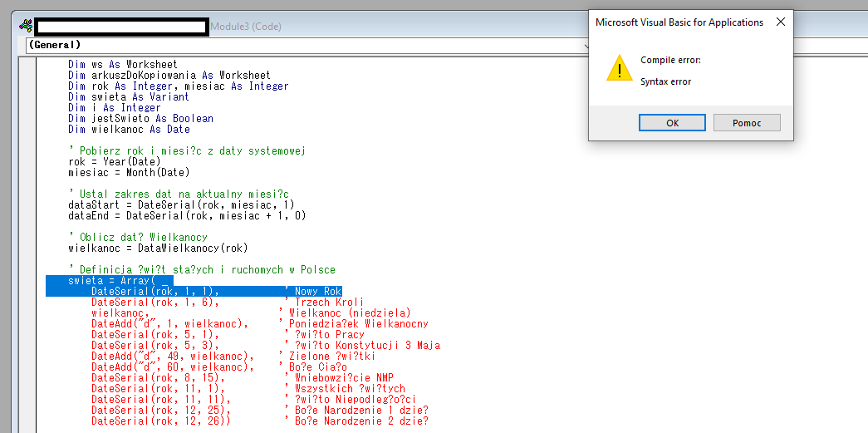868x433 pixels.
Task: Click the line 'wielkanoc = DataWielkanocy(rok)'
Action: (x=159, y=248)
